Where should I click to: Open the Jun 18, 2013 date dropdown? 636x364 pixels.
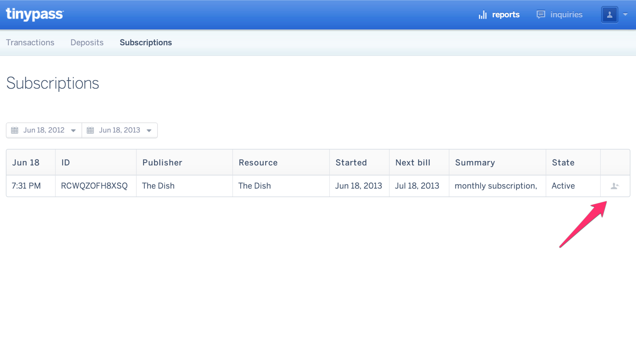[x=149, y=130]
